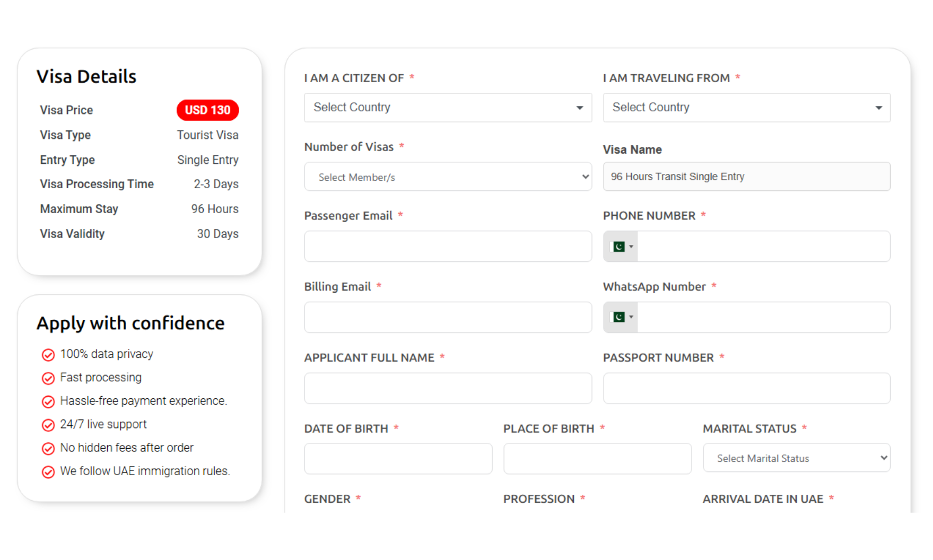Open the Select Marital Status dropdown
The height and width of the screenshot is (560, 933).
(796, 458)
